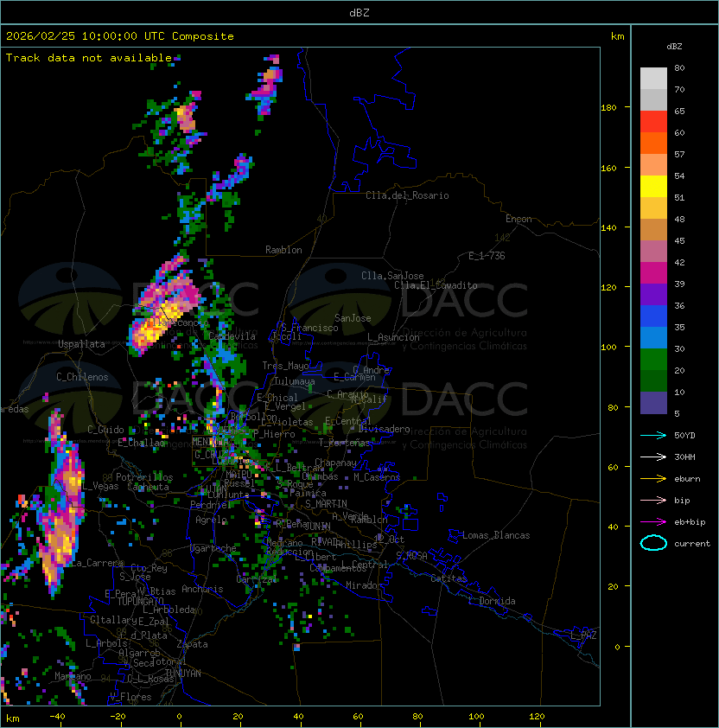The image size is (719, 728).
Task: Click the '-40' tick on bottom km axis
Action: click(58, 717)
